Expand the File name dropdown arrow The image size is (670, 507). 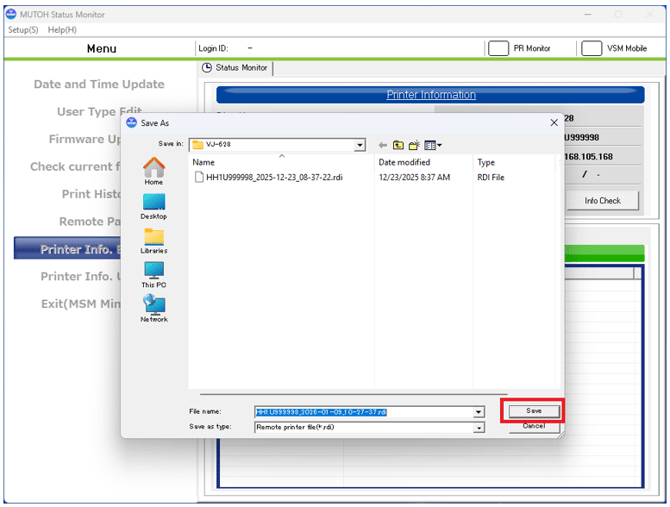tap(479, 412)
